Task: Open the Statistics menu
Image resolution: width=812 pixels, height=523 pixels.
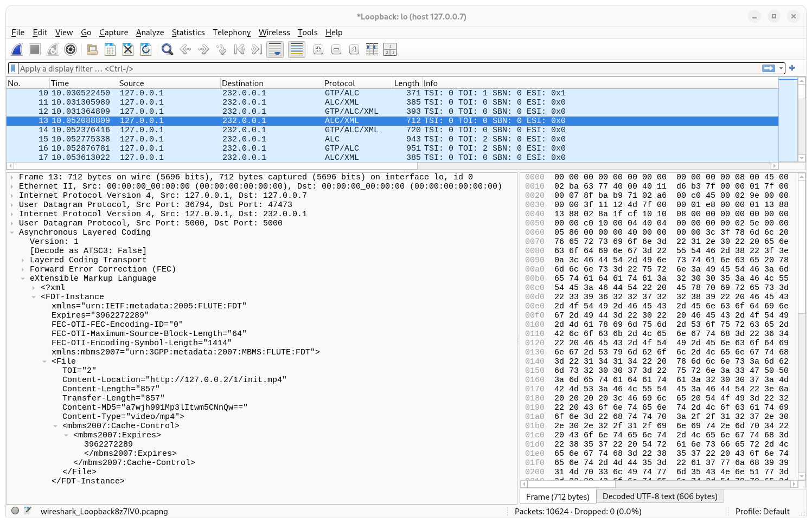Action: pos(188,33)
